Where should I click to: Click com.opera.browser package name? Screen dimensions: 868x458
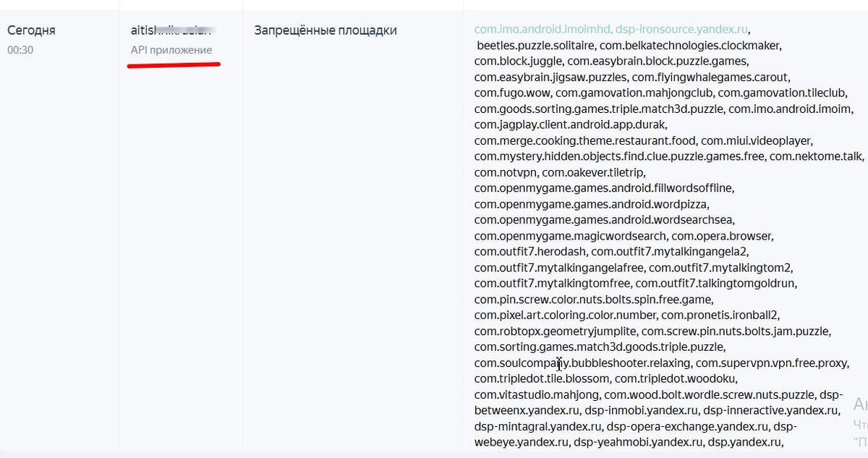(x=721, y=236)
